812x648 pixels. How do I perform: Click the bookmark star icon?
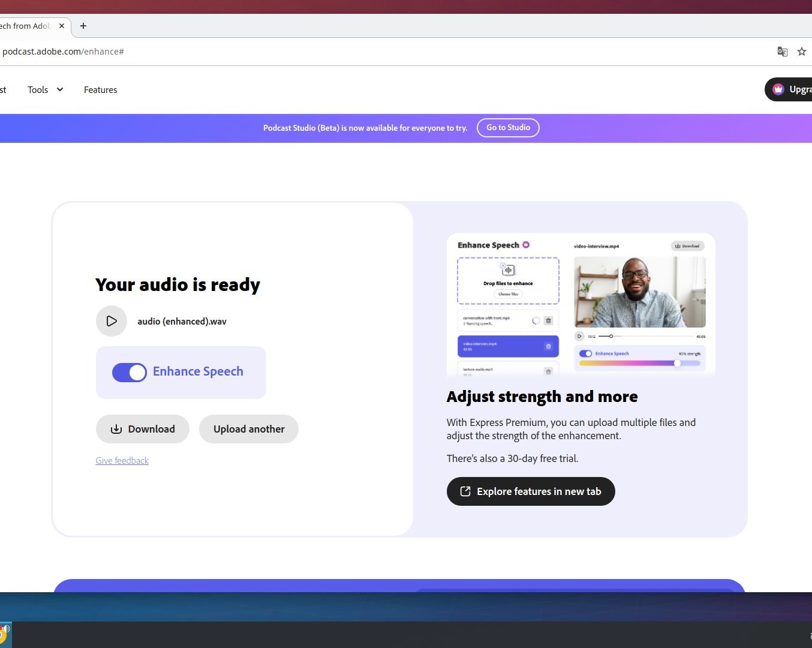click(802, 52)
